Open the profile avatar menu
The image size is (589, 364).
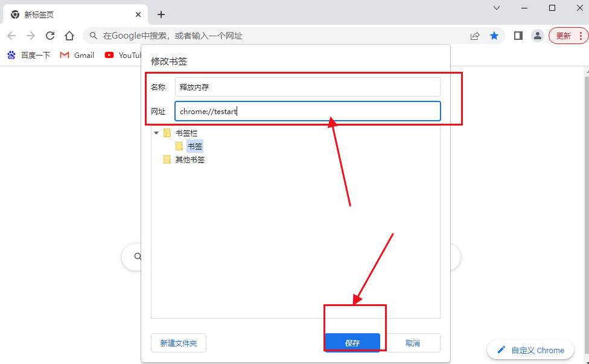[x=538, y=36]
